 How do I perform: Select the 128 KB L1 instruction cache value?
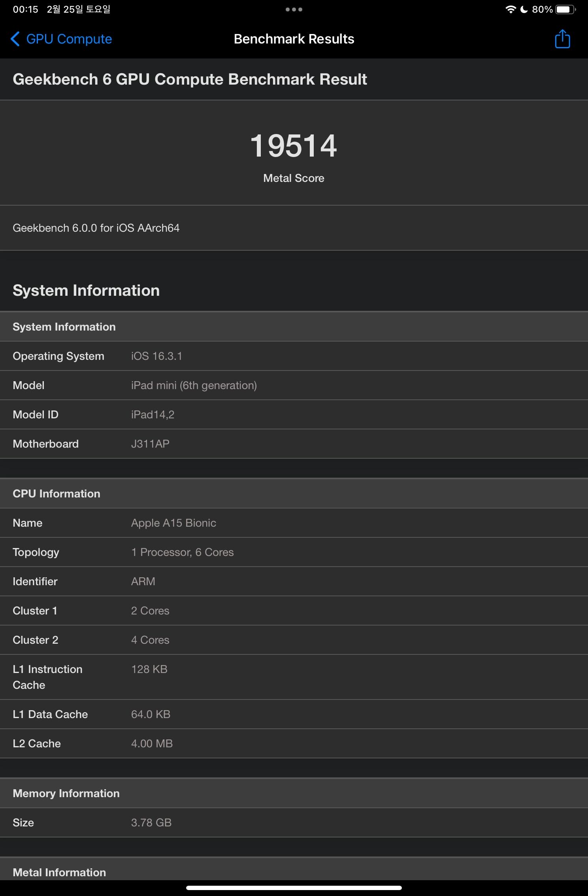[149, 669]
